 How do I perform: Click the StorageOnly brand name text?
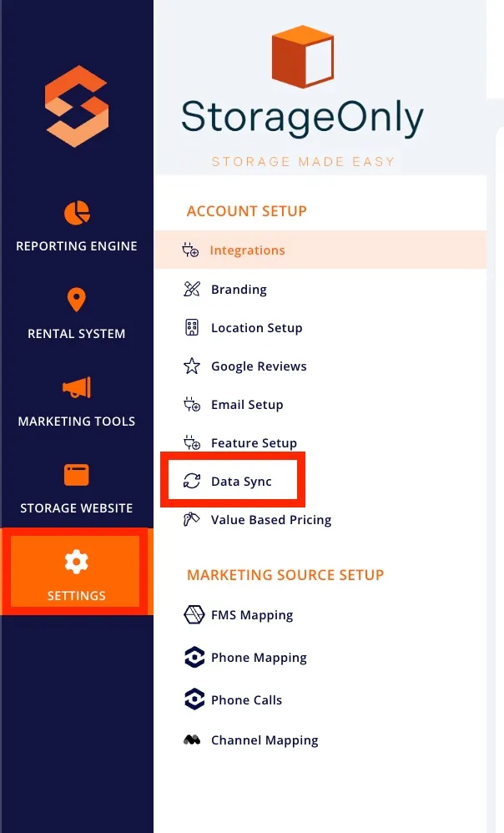(302, 118)
